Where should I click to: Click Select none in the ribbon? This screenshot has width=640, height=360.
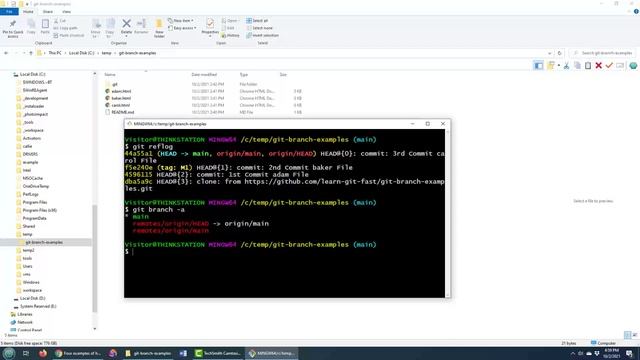coord(260,28)
